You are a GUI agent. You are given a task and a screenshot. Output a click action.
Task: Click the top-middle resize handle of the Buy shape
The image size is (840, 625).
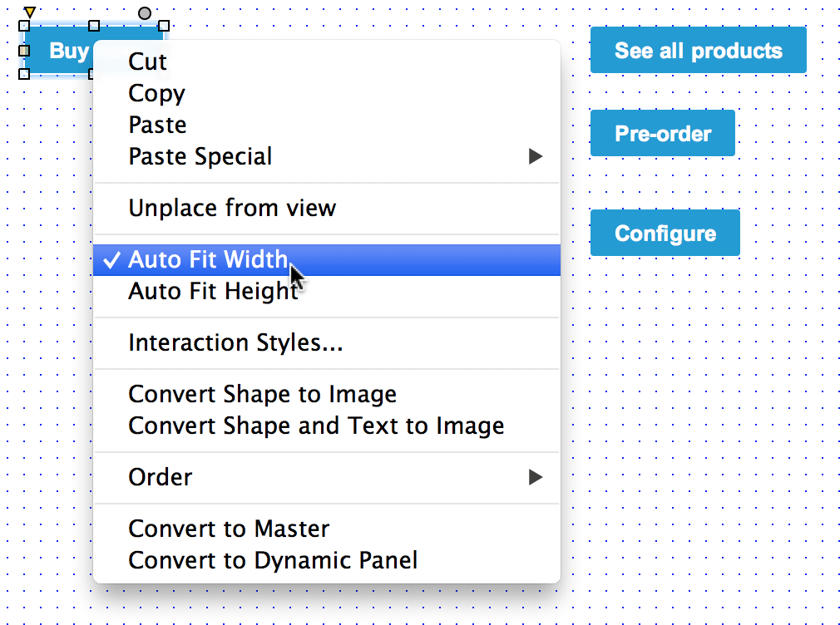(x=94, y=26)
